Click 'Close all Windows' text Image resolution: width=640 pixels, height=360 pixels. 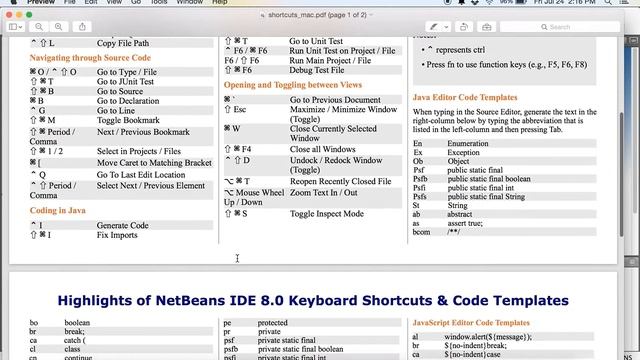(322, 149)
